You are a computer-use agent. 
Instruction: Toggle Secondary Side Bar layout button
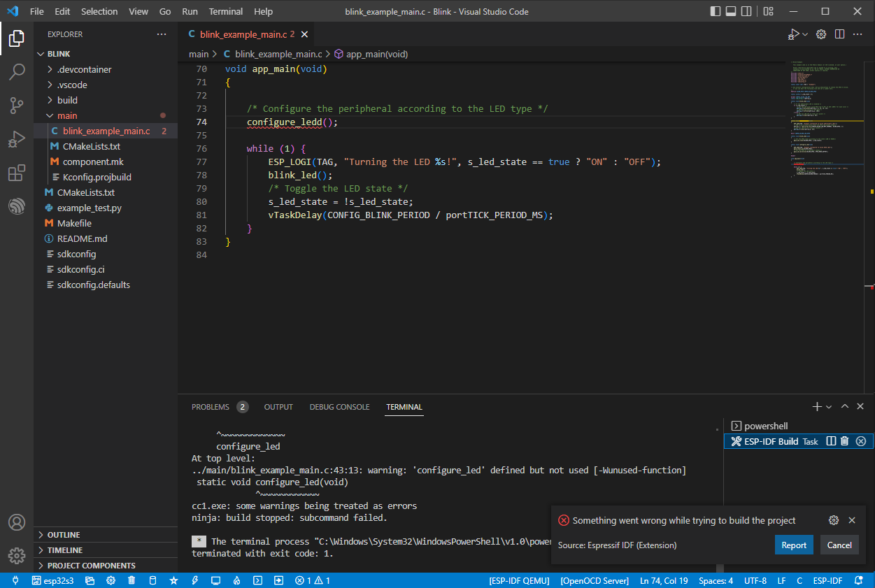pos(746,12)
